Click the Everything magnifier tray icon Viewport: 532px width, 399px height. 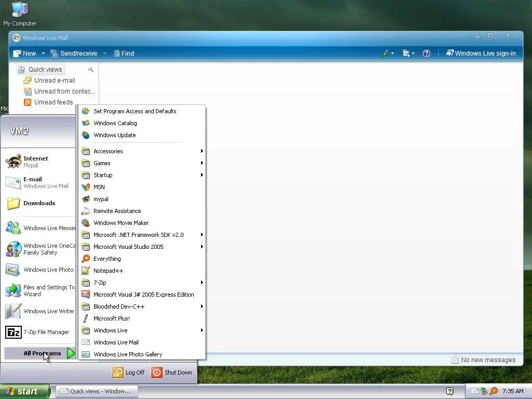point(494,391)
